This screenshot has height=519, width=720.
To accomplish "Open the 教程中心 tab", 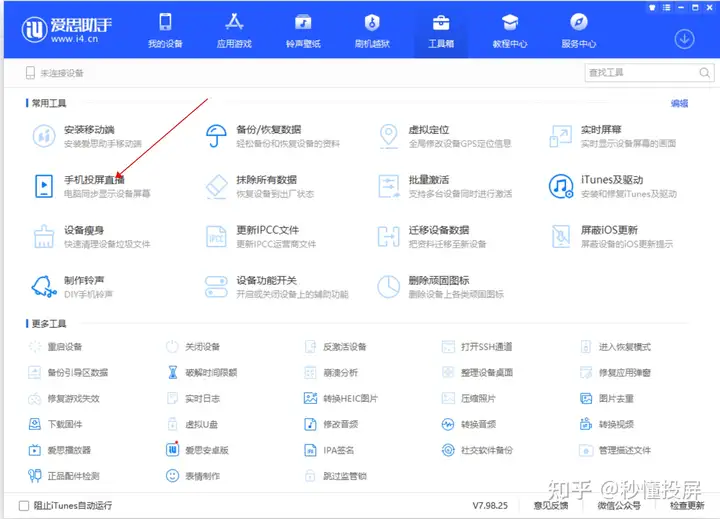I will pos(510,31).
